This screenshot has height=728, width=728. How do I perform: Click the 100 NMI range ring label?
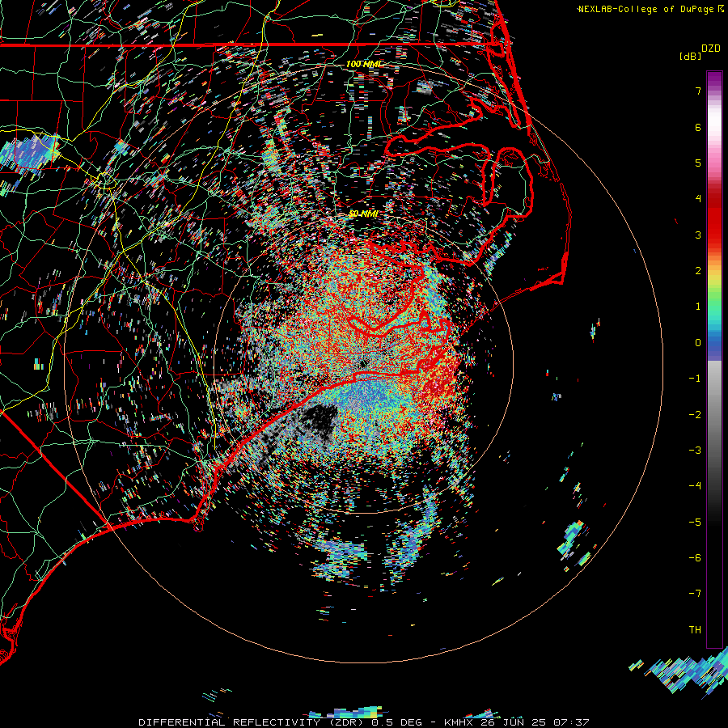[x=363, y=64]
